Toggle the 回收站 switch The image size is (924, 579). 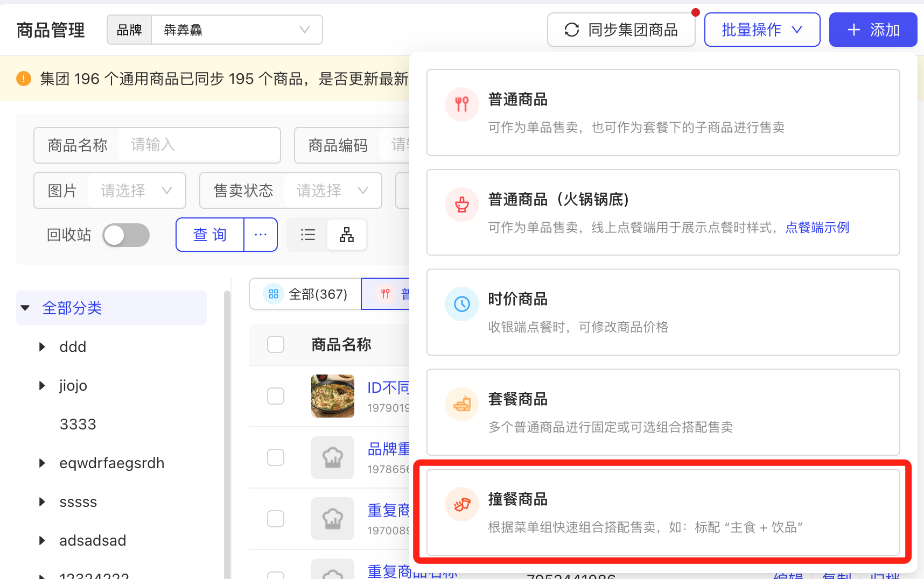coord(126,235)
